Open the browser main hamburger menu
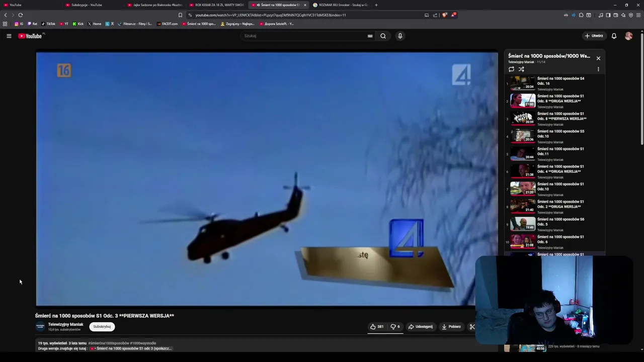644x362 pixels. [638, 15]
